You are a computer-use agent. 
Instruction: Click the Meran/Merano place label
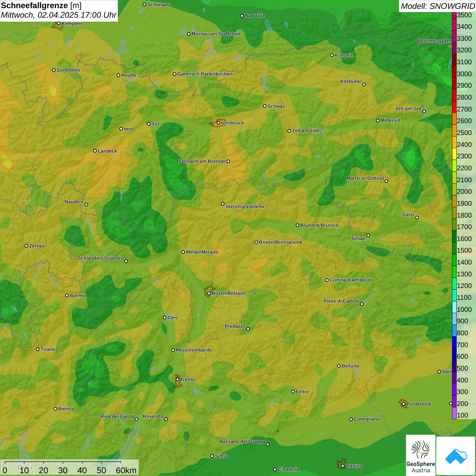(x=202, y=252)
